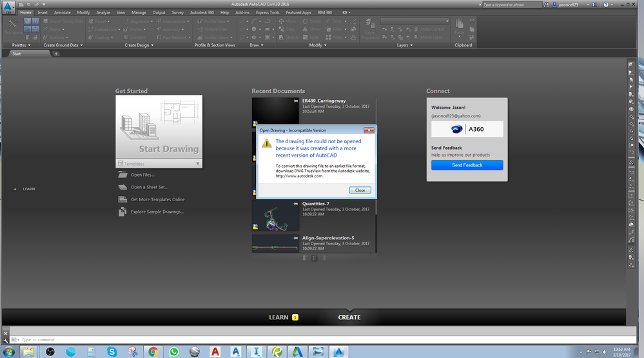Click the LEARN side arrow
Viewport: 644px width, 358px height.
tap(15, 189)
